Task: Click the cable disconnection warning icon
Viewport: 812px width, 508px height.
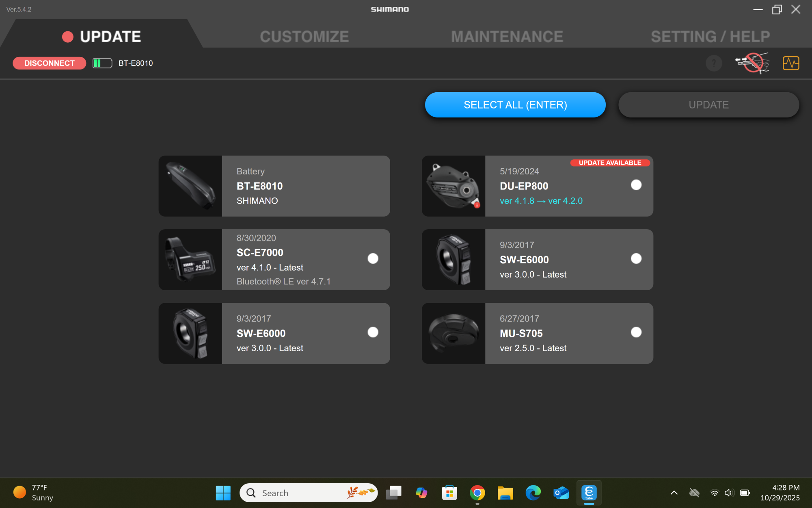Action: [752, 63]
